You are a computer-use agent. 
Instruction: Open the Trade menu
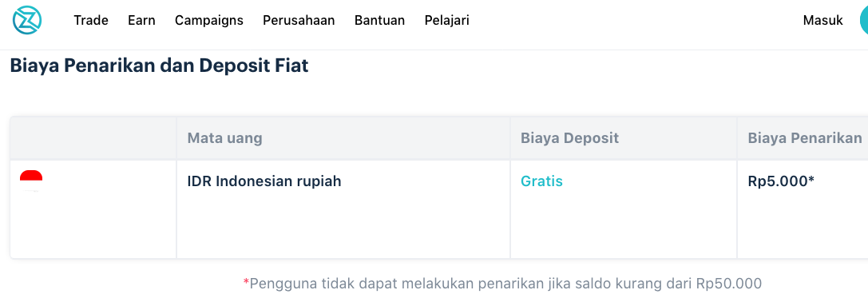(x=91, y=21)
